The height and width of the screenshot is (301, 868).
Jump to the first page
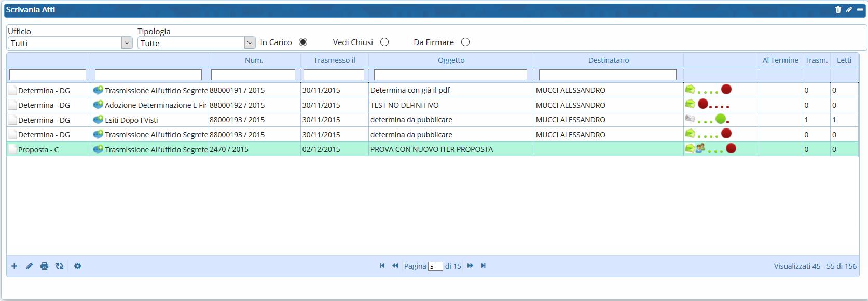pos(382,266)
